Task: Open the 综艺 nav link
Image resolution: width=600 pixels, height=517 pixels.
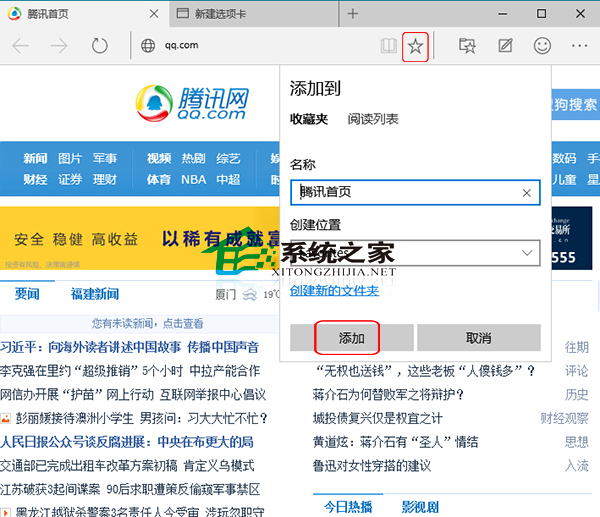Action: 228,158
